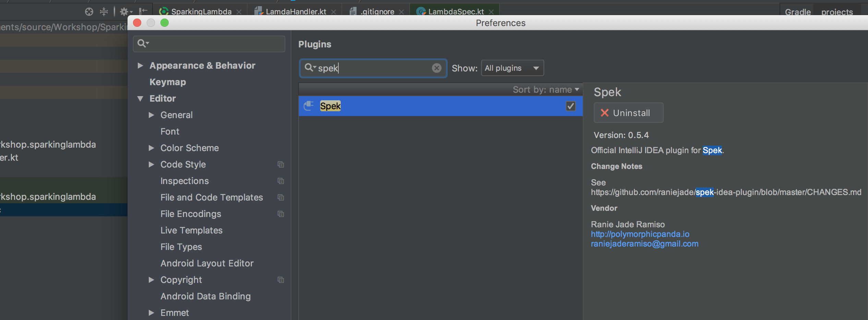Image resolution: width=868 pixels, height=320 pixels.
Task: Click the Uninstall button for Spek
Action: point(628,113)
